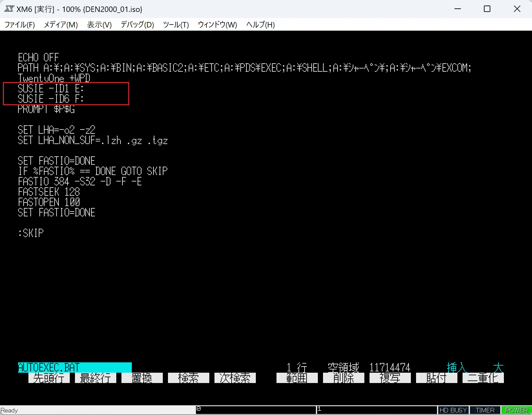Image resolution: width=532 pixels, height=415 pixels.
Task: Click the green POWER status indicator
Action: [516, 410]
